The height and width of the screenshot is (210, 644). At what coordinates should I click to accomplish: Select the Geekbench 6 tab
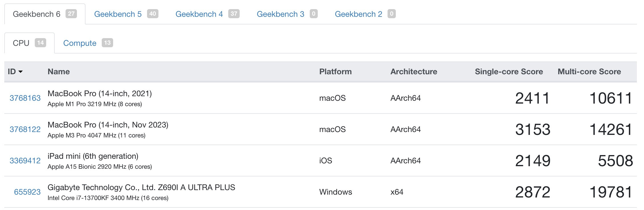click(36, 14)
